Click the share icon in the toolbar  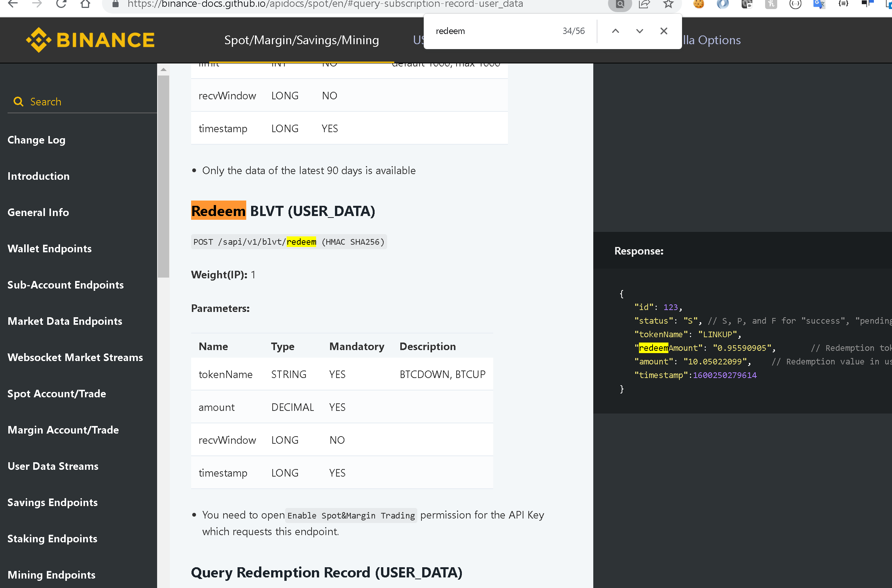point(644,5)
